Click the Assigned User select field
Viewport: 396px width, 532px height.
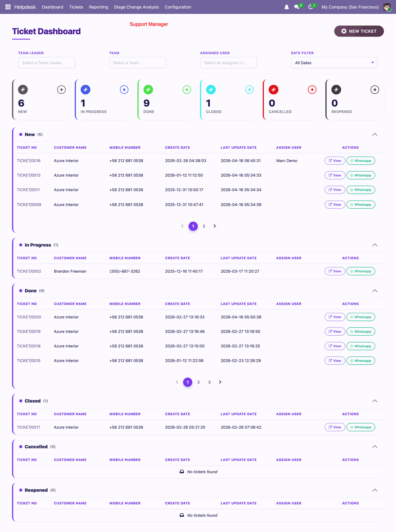[229, 63]
